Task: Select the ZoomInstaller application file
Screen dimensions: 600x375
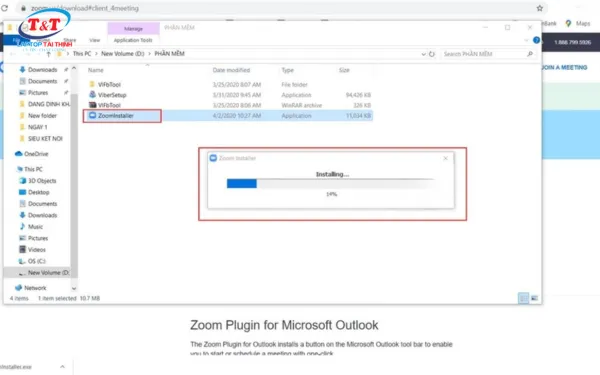Action: click(229, 116)
